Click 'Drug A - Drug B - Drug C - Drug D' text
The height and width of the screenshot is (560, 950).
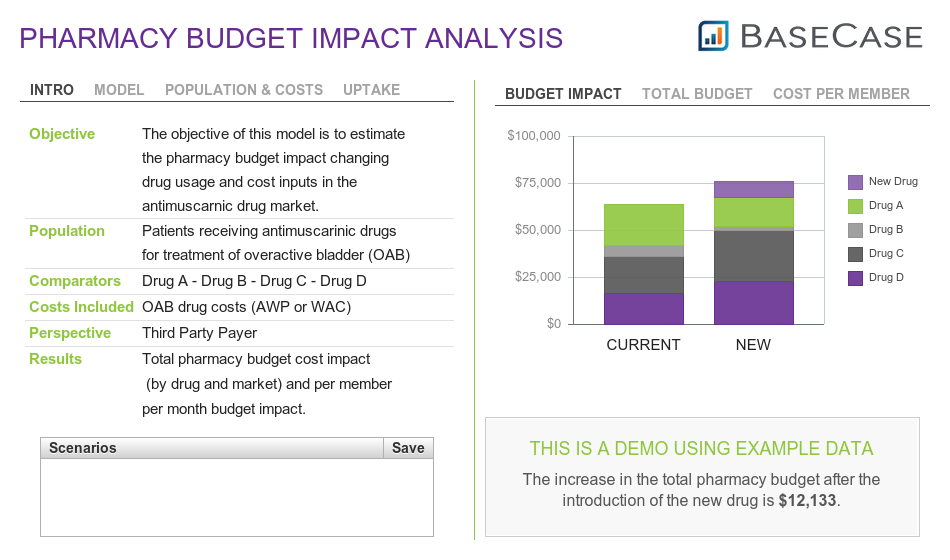coord(254,281)
